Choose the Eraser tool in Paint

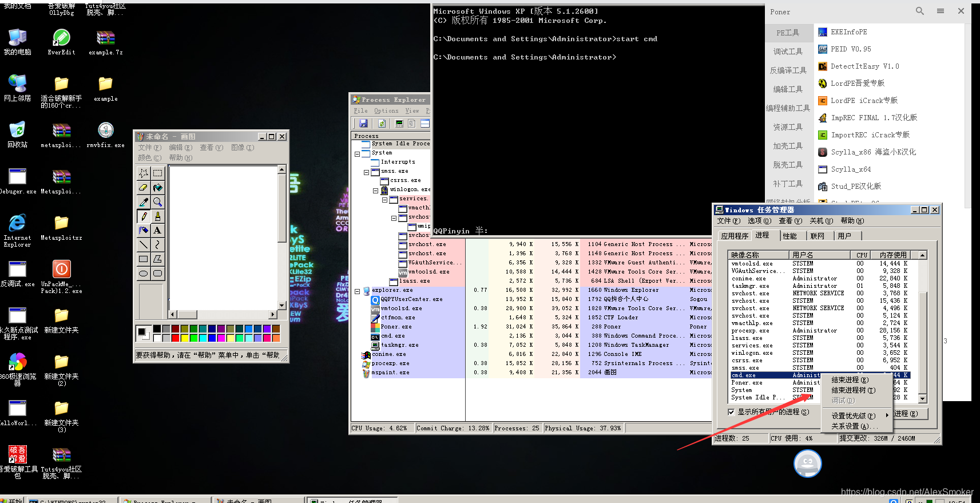click(x=143, y=187)
